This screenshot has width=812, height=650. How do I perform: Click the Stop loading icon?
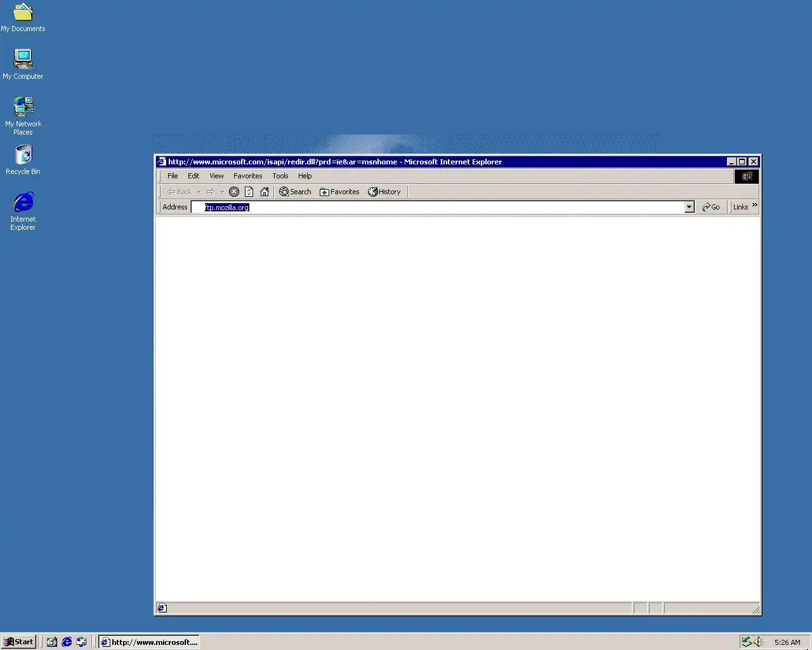(234, 192)
